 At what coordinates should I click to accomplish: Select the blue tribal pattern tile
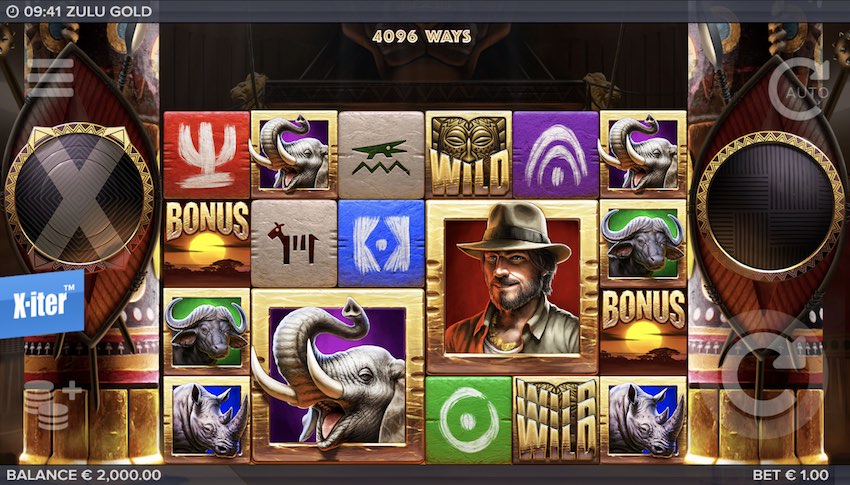381,243
